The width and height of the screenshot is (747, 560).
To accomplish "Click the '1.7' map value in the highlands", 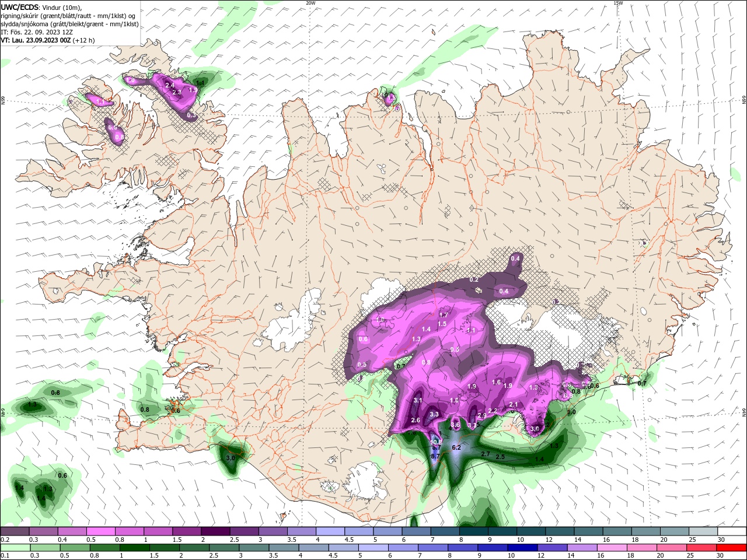I will [x=444, y=315].
